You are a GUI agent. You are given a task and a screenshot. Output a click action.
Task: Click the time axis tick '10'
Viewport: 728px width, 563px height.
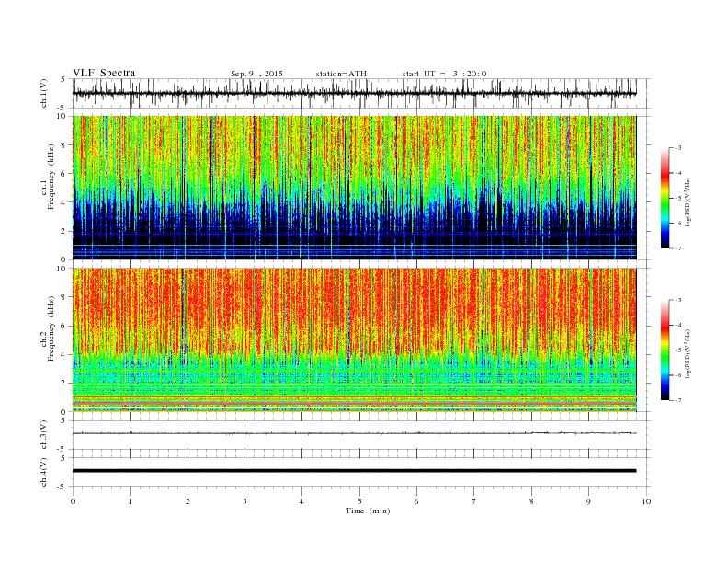click(x=646, y=501)
